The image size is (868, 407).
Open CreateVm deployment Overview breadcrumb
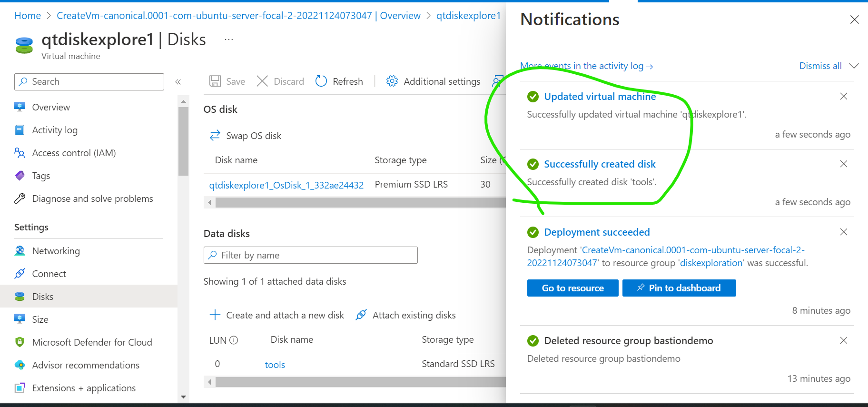coord(238,16)
